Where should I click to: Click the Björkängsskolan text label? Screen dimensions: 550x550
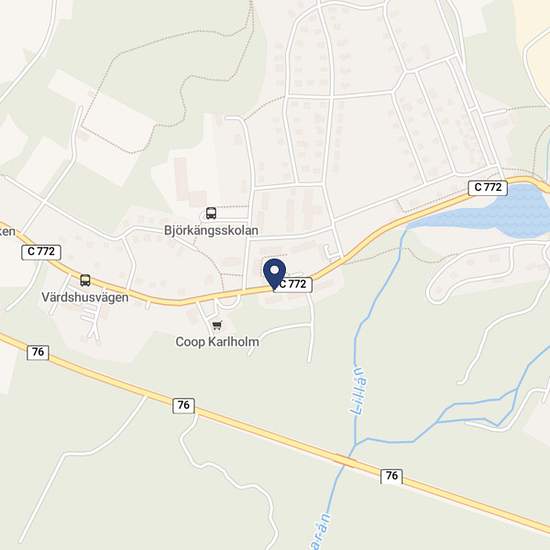[x=211, y=230]
